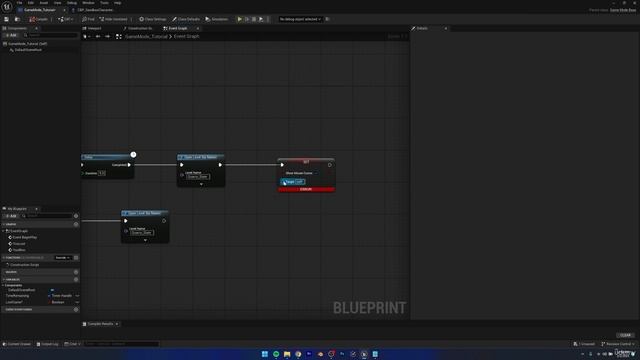
Task: Open File Explorer from the taskbar
Action: click(x=287, y=354)
